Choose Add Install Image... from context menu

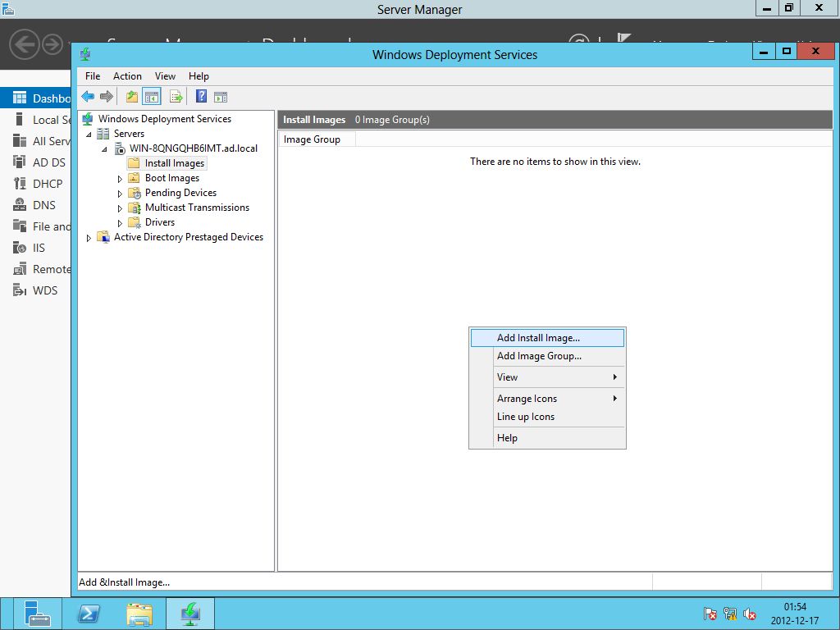(547, 338)
